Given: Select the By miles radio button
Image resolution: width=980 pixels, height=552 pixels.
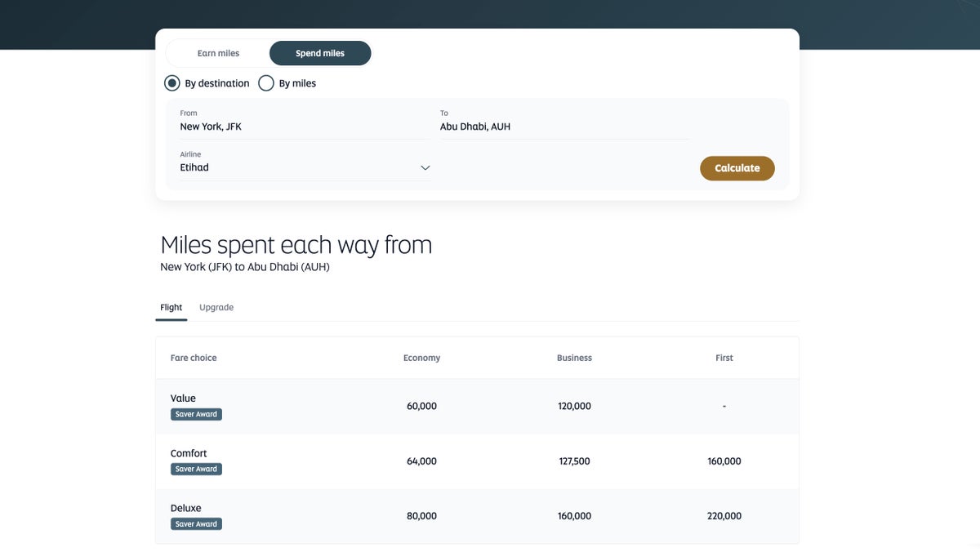Looking at the screenshot, I should coord(266,83).
